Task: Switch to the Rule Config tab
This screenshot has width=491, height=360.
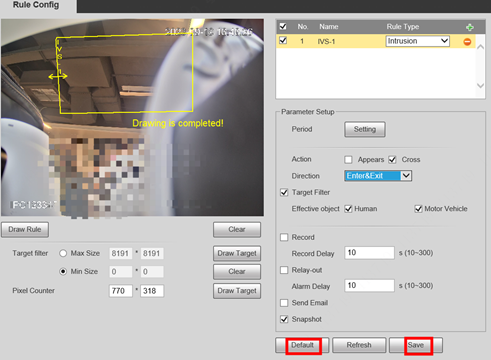Action: point(36,5)
